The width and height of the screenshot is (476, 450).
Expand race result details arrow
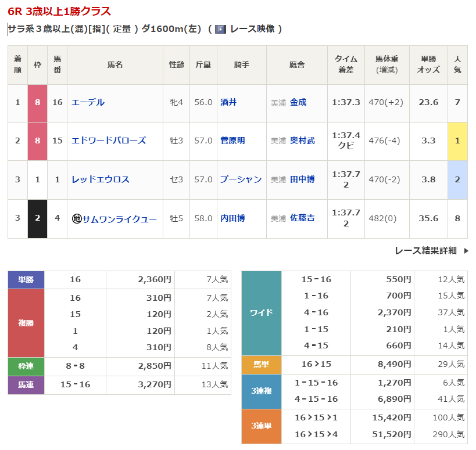click(466, 251)
